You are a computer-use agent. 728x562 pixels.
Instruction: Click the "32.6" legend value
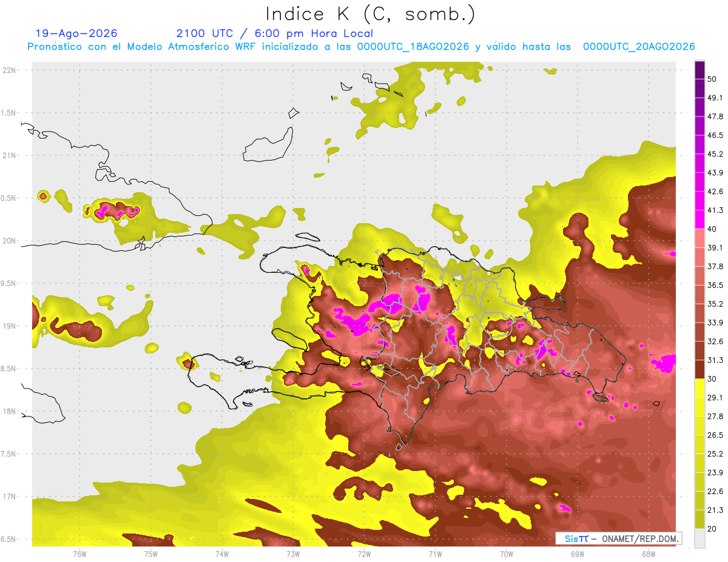pyautogui.click(x=715, y=341)
